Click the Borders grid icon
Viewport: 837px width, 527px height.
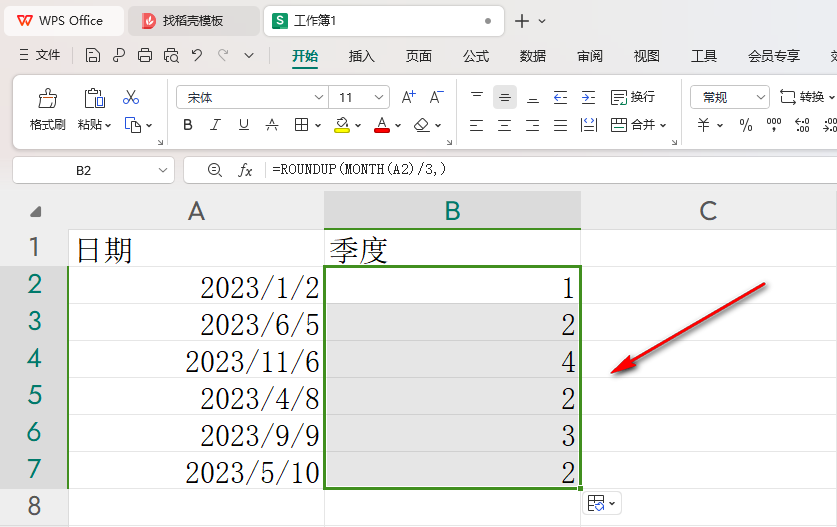[302, 125]
